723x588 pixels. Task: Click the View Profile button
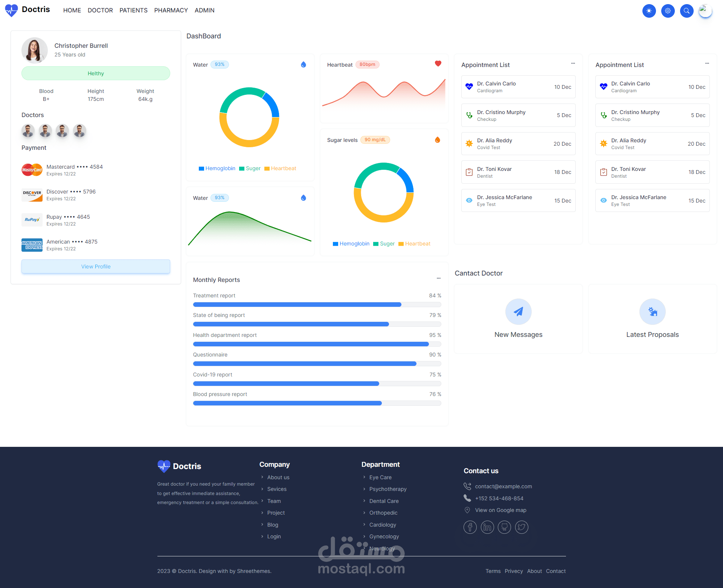click(x=96, y=267)
